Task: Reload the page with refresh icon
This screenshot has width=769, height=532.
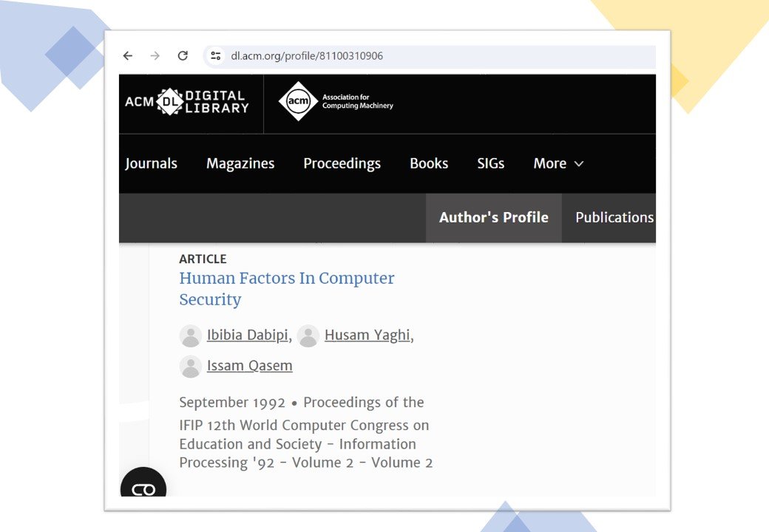Action: click(x=183, y=56)
